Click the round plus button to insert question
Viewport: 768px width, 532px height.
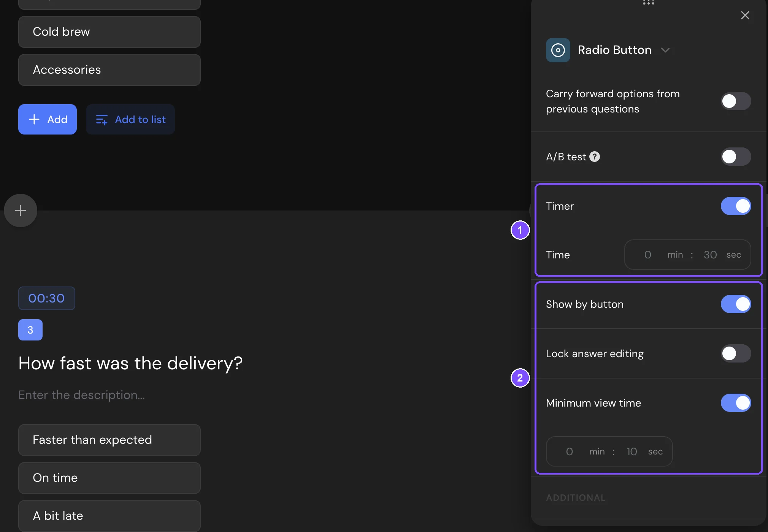(21, 211)
